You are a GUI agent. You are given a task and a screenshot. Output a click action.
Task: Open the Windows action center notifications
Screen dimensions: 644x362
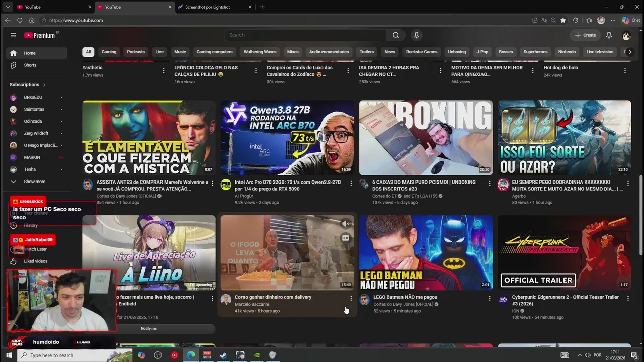635,355
